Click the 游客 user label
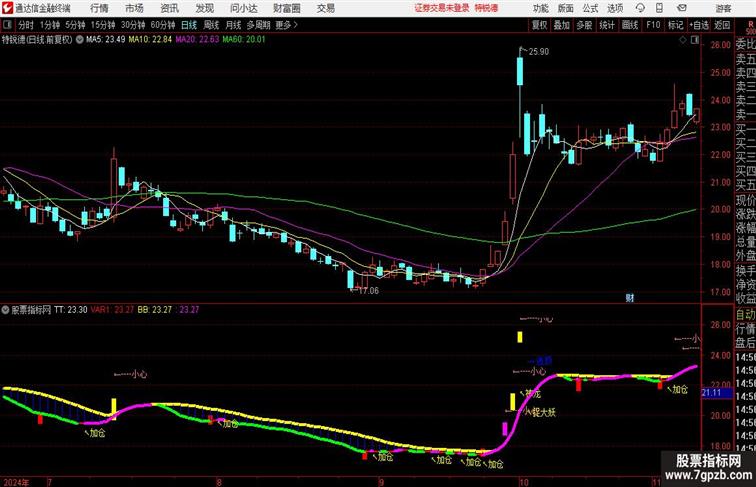Image resolution: width=756 pixels, height=487 pixels. pos(723,8)
